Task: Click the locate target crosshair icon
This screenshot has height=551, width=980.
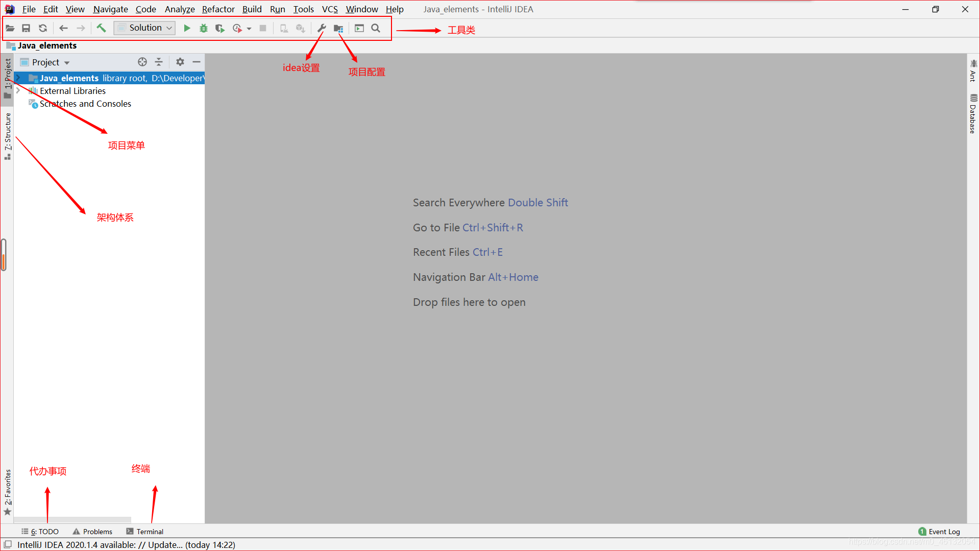Action: [x=142, y=62]
